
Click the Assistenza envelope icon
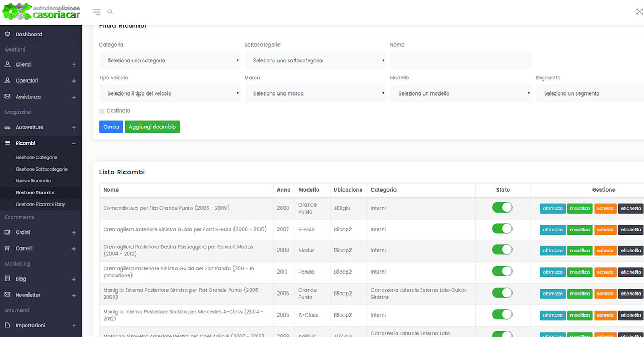tap(8, 97)
